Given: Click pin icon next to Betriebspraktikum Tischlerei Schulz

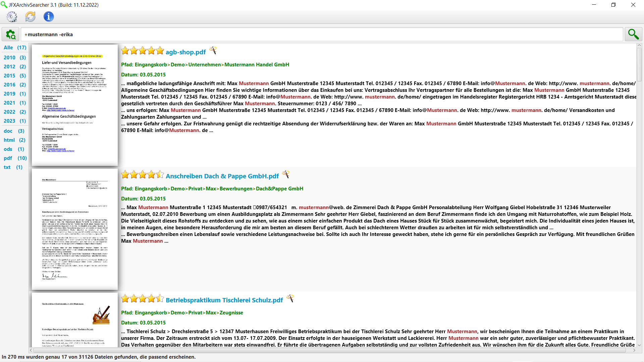Looking at the screenshot, I should coord(290,299).
